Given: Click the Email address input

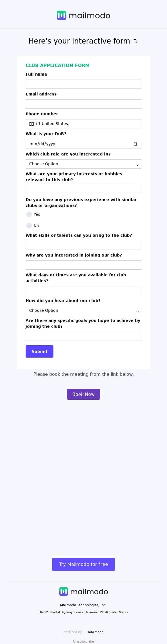Looking at the screenshot, I should (83, 104).
